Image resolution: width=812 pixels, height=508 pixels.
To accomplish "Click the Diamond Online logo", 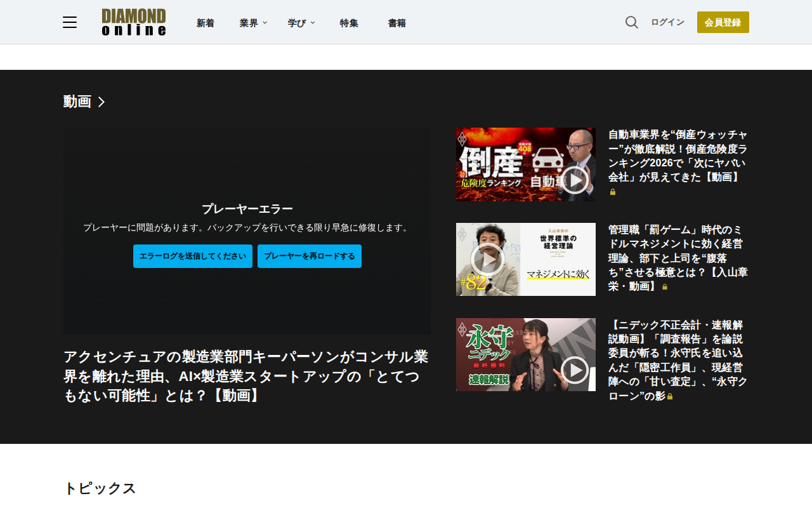I will (x=134, y=22).
